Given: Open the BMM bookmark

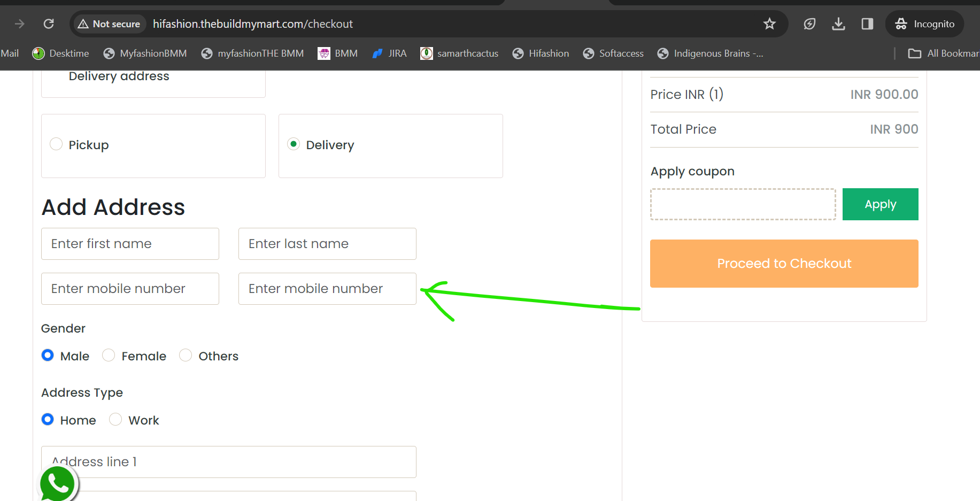Looking at the screenshot, I should pyautogui.click(x=337, y=53).
